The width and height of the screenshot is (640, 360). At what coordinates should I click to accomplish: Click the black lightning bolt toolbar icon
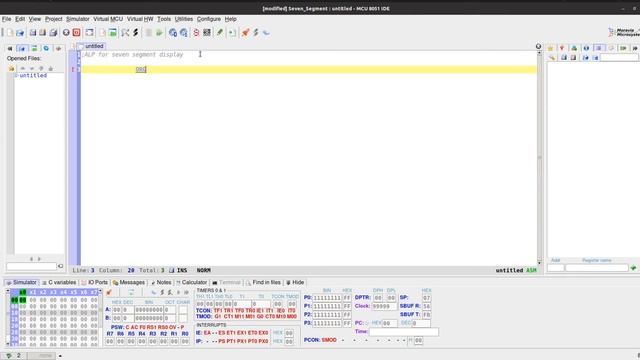click(x=136, y=33)
